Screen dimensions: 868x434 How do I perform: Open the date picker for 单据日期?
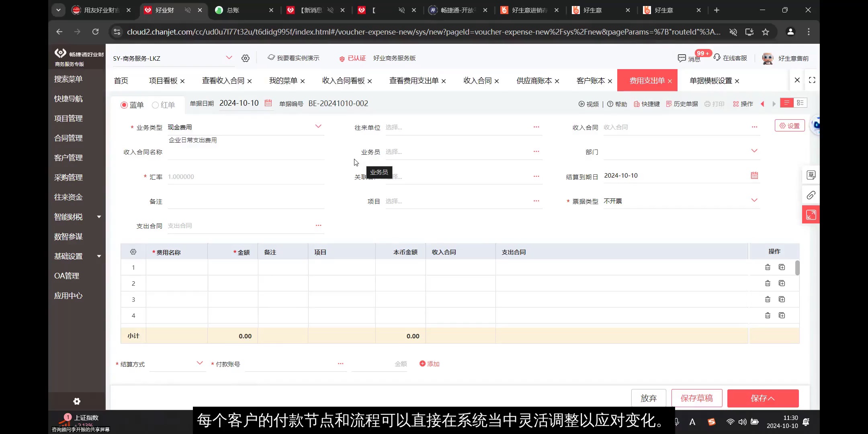[268, 103]
